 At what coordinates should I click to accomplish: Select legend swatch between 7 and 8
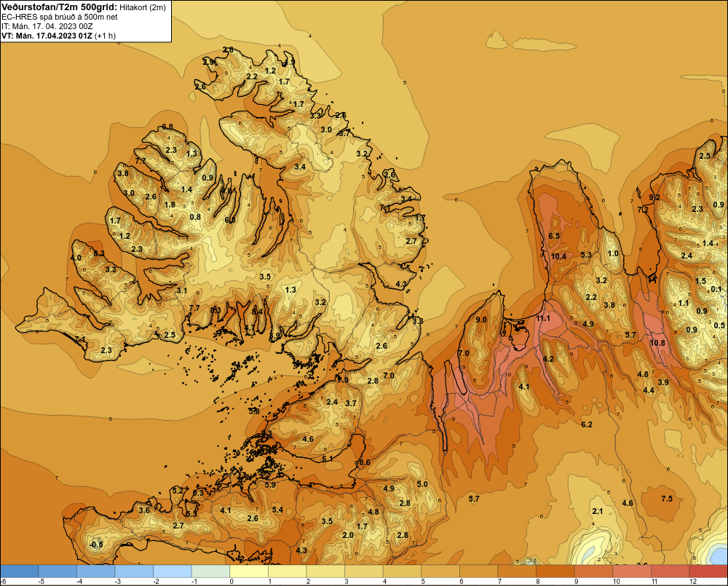tap(517, 571)
